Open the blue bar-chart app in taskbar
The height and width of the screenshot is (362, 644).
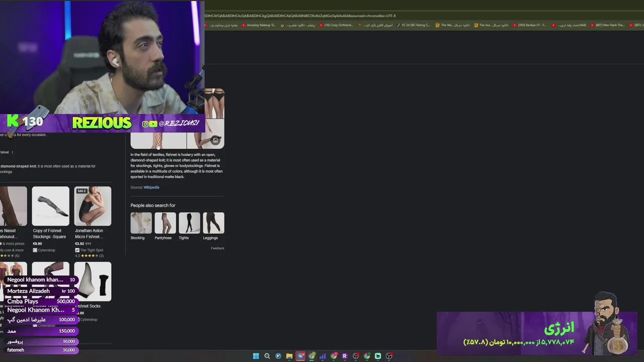[323, 356]
